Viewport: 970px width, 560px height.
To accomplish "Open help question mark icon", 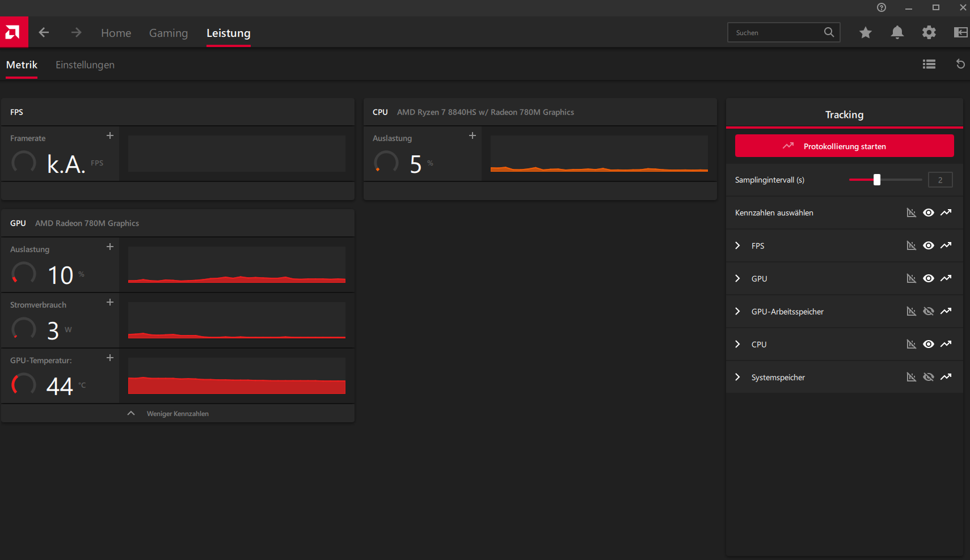I will (x=881, y=7).
